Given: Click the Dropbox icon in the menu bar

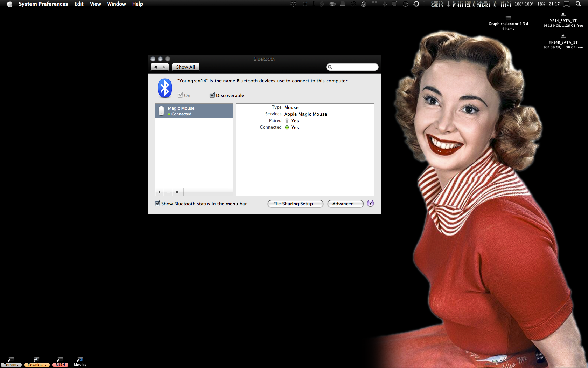Looking at the screenshot, I should (x=293, y=4).
